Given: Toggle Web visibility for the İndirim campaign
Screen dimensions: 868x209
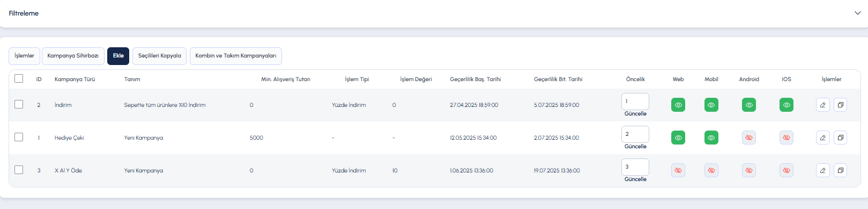Looking at the screenshot, I should pyautogui.click(x=678, y=105).
